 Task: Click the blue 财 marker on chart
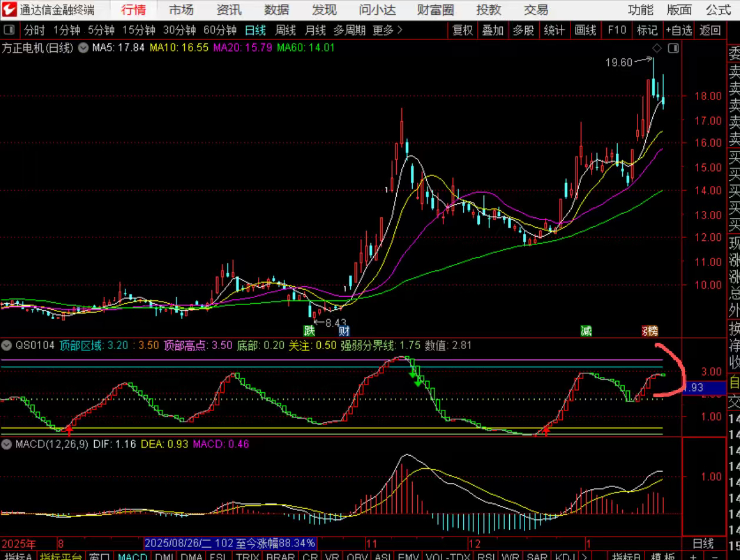click(x=344, y=330)
